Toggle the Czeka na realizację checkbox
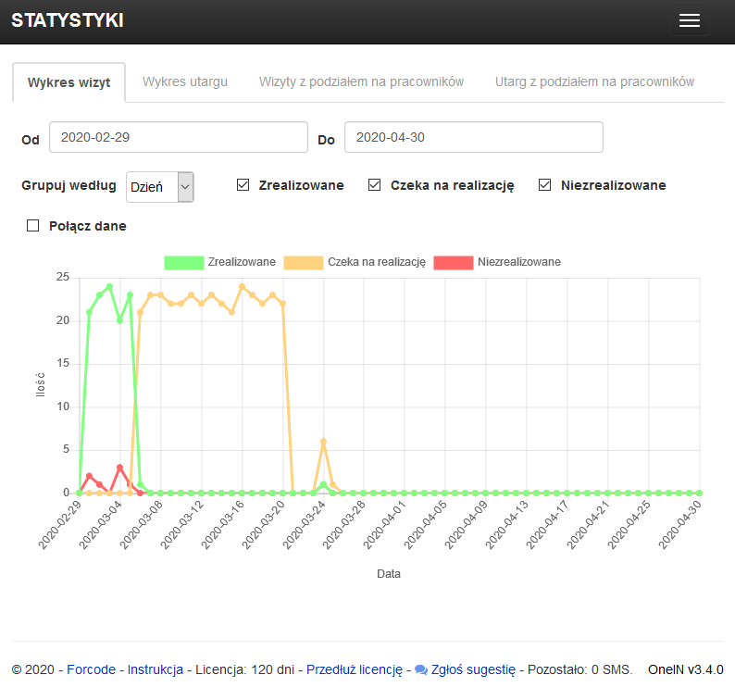 [375, 185]
